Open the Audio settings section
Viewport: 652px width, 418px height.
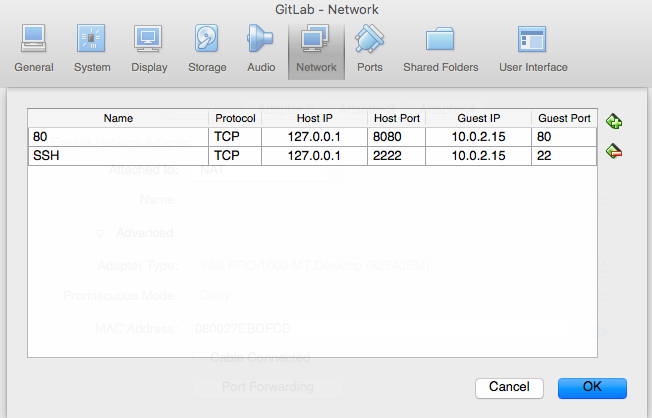coord(261,49)
